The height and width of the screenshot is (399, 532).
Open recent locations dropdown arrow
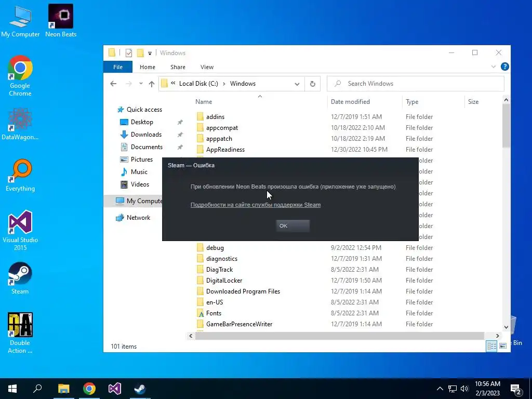tap(141, 84)
